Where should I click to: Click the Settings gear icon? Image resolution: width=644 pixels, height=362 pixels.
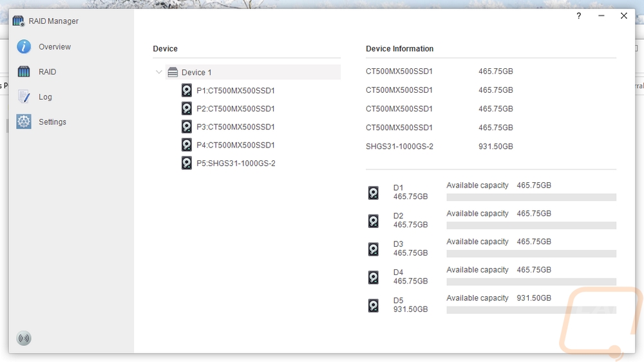[x=24, y=122]
